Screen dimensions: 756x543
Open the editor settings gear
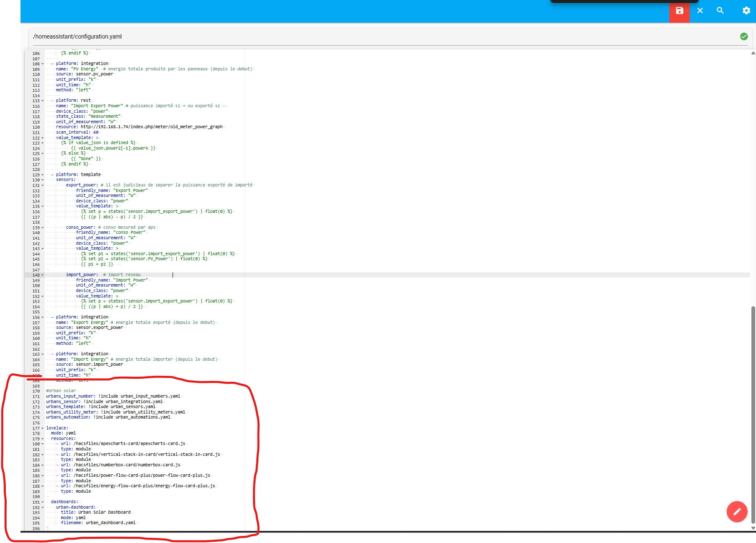pos(746,11)
